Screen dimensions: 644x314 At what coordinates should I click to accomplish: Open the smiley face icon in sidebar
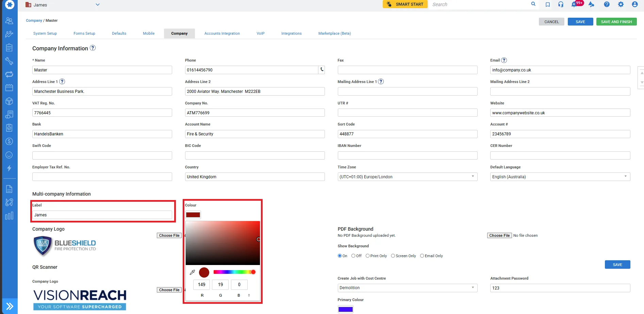point(9,155)
